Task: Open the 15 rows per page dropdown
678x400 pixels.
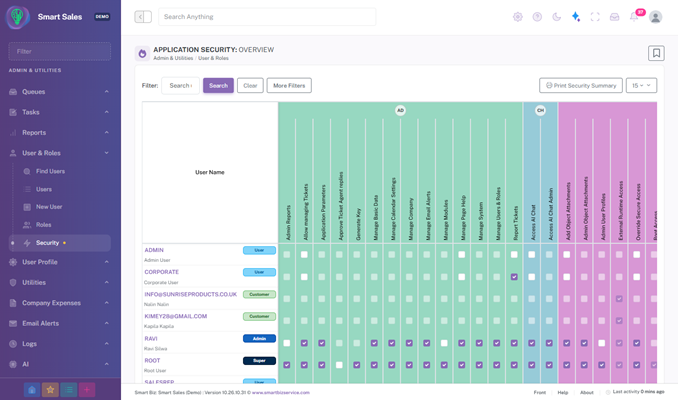Action: click(x=641, y=86)
